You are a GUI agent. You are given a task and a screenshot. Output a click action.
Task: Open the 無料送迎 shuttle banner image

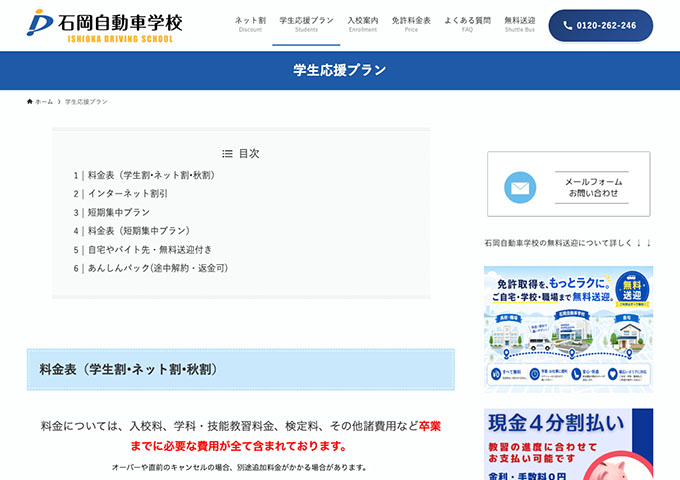pos(569,329)
